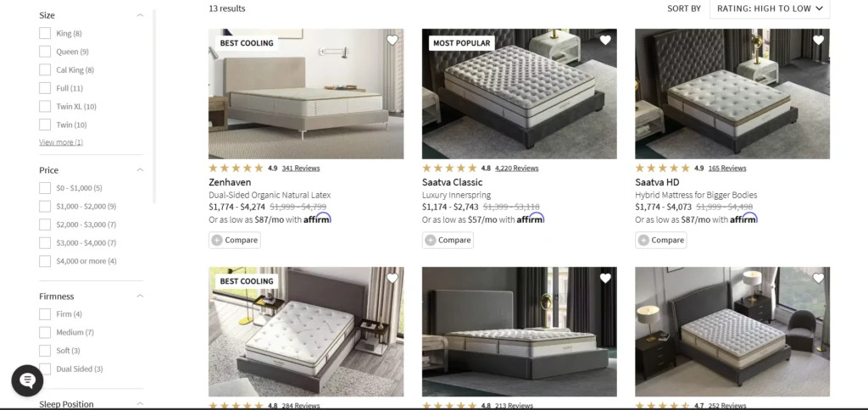Collapse the Price filter section
Viewport: 868px width, 410px height.
(x=140, y=170)
